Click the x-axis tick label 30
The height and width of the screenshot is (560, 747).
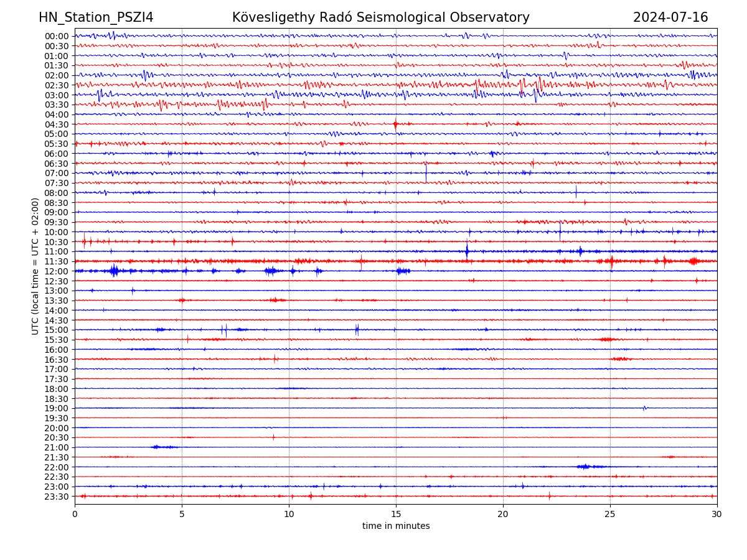coord(717,514)
